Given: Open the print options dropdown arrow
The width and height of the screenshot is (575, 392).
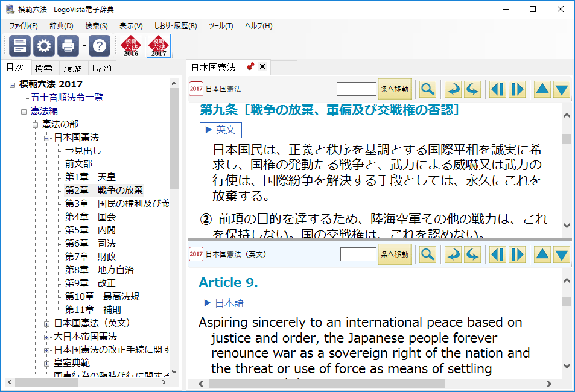Looking at the screenshot, I should [84, 46].
